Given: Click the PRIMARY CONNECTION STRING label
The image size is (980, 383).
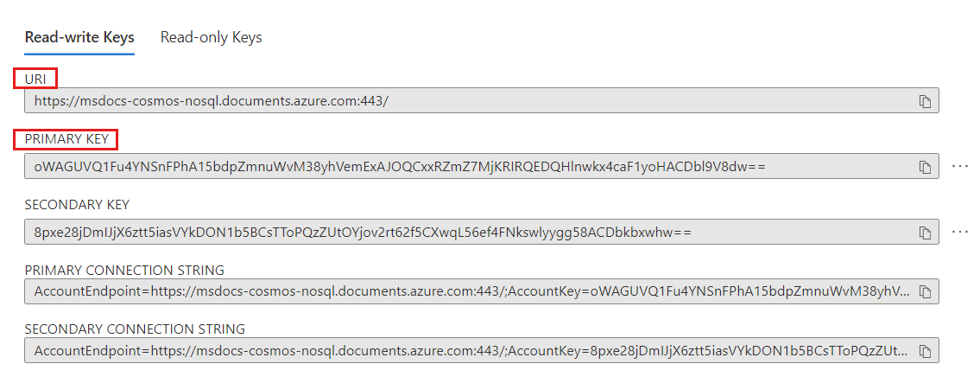Looking at the screenshot, I should [x=124, y=270].
